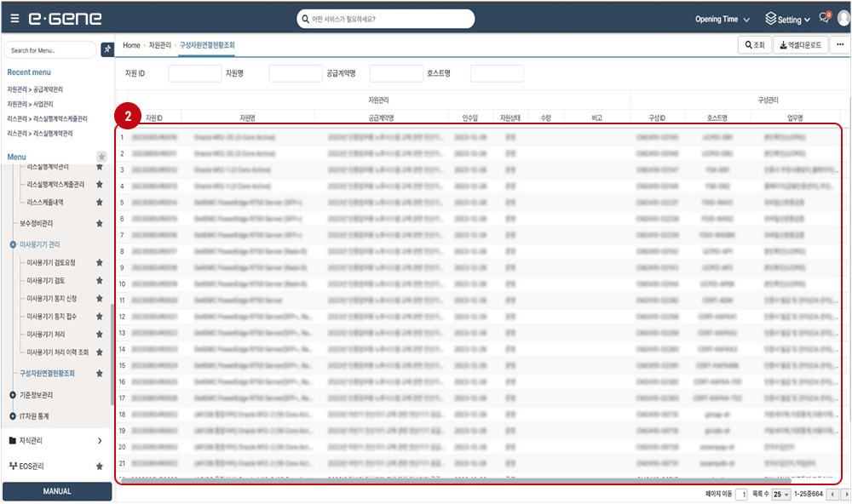
Task: Toggle favorite star for 보수정비관리
Action: coord(100,223)
